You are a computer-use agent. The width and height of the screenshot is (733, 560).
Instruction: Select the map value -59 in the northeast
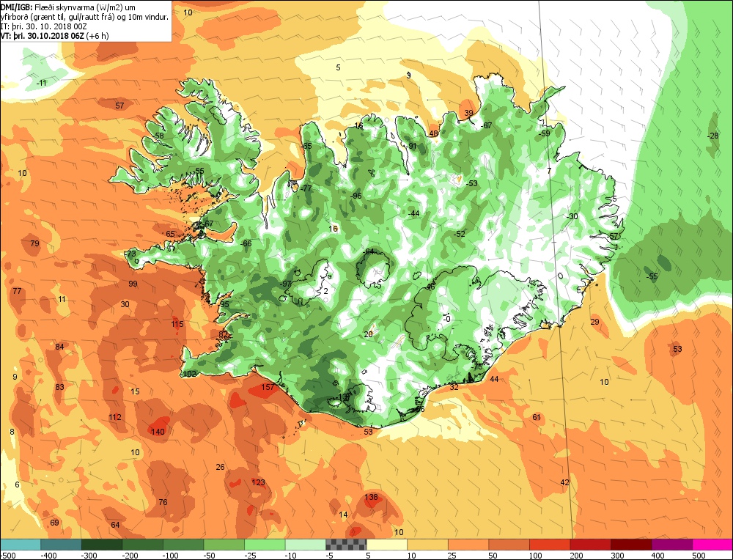(x=544, y=133)
